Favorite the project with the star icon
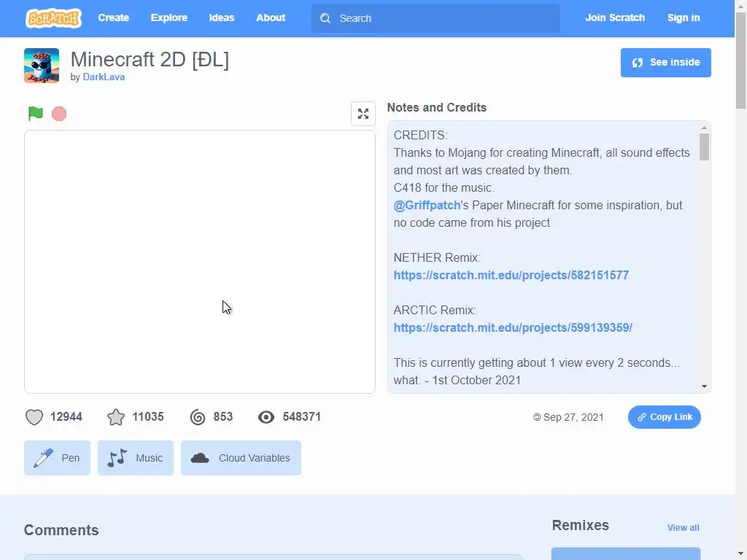Viewport: 747px width, 560px height. (x=116, y=417)
